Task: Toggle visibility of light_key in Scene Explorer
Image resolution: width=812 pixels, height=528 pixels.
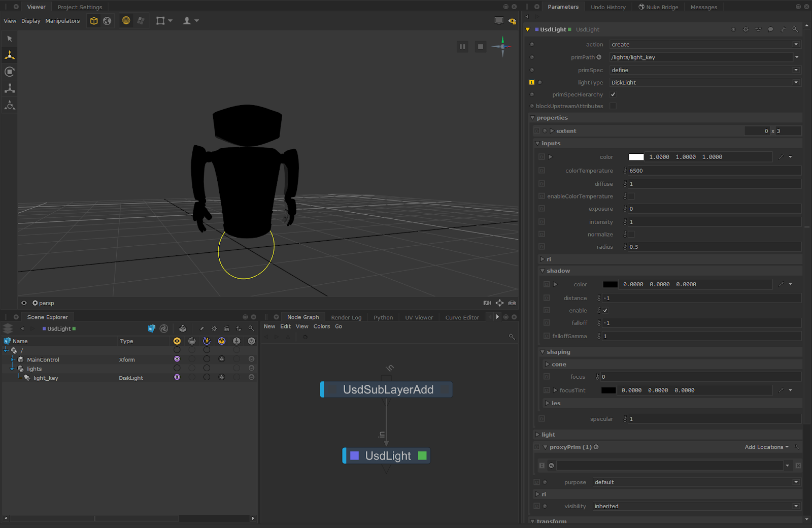Action: [177, 377]
